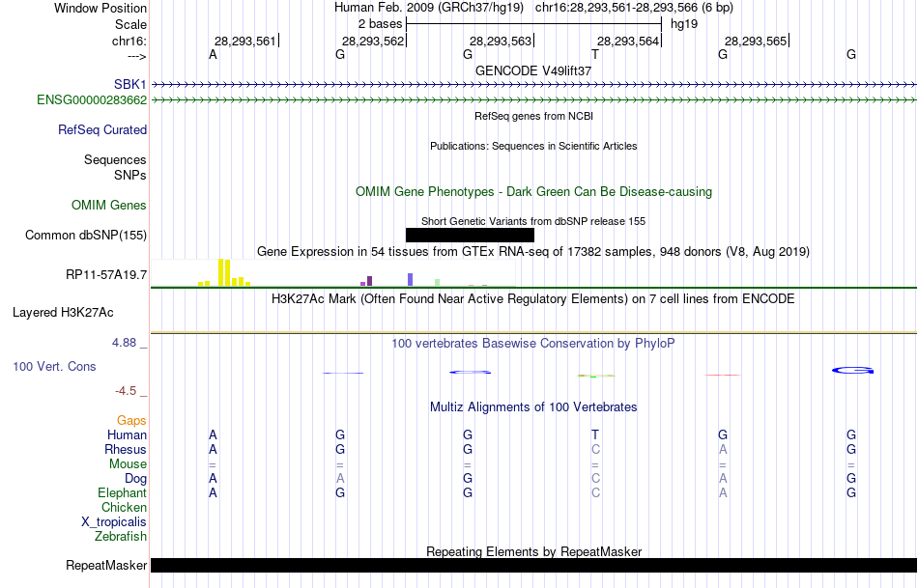The image size is (918, 588).
Task: Click the RepeatMasker track label
Action: 106,565
